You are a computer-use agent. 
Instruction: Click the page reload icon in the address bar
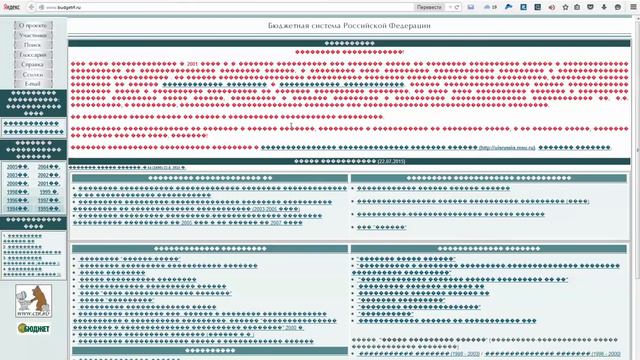point(457,7)
